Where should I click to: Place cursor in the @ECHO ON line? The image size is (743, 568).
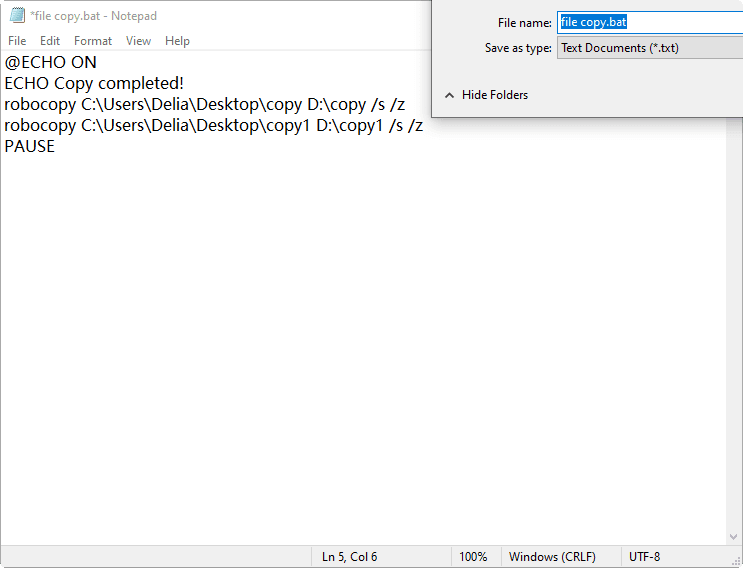pyautogui.click(x=51, y=63)
